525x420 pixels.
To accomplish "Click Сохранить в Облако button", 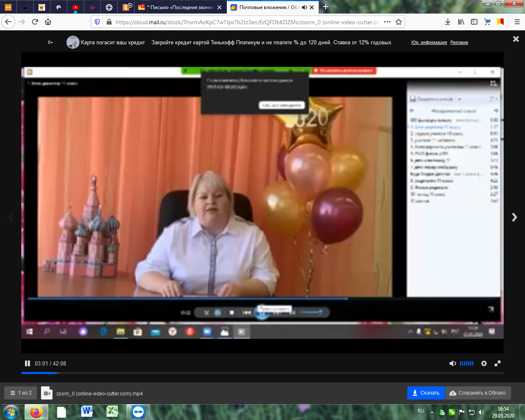I will click(478, 393).
